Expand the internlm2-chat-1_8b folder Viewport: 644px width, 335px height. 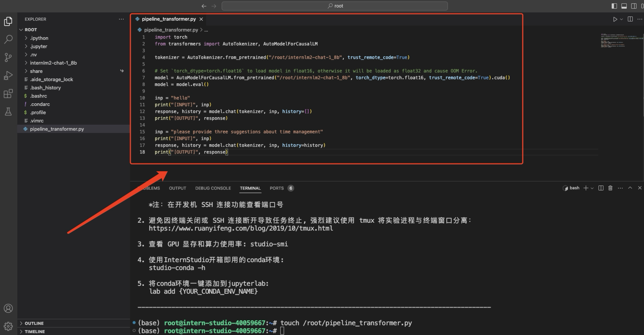click(x=74, y=63)
